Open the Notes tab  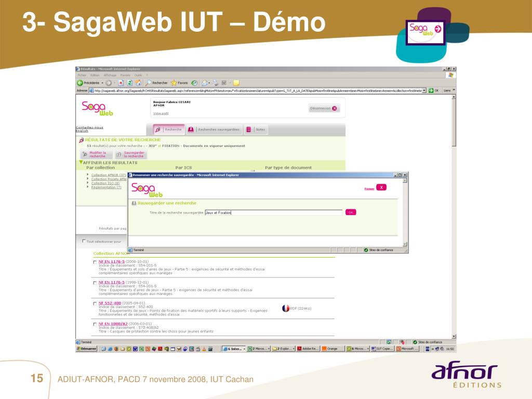256,129
